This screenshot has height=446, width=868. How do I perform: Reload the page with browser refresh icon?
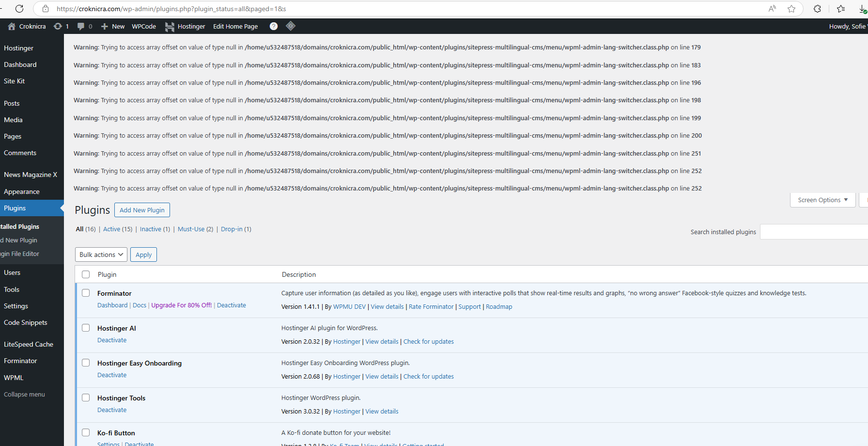[x=19, y=9]
